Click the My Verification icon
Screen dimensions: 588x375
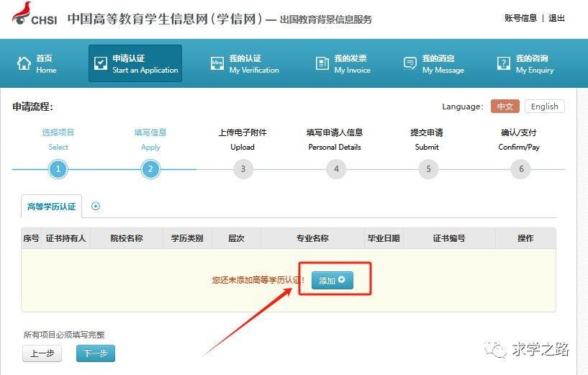tap(217, 64)
